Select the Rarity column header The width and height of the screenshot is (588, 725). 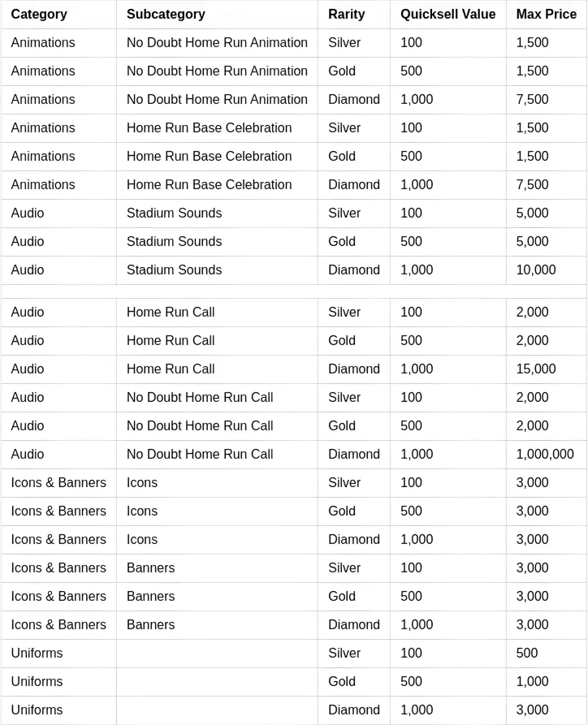pos(346,14)
